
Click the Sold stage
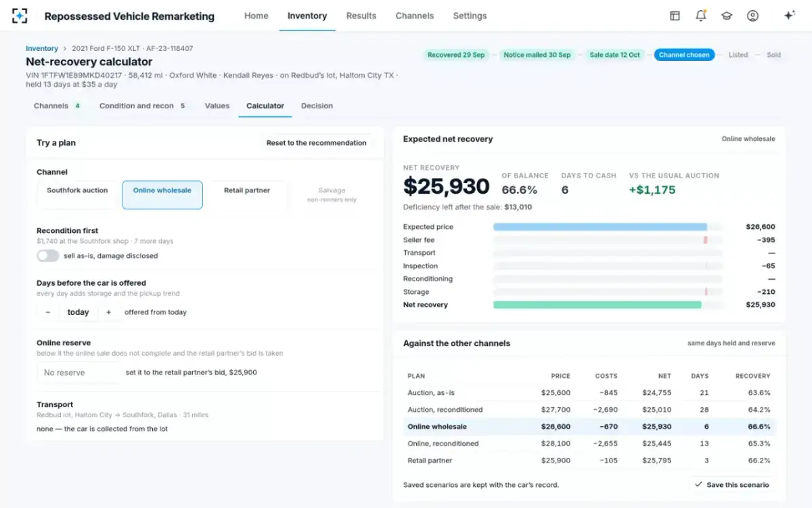[x=773, y=55]
